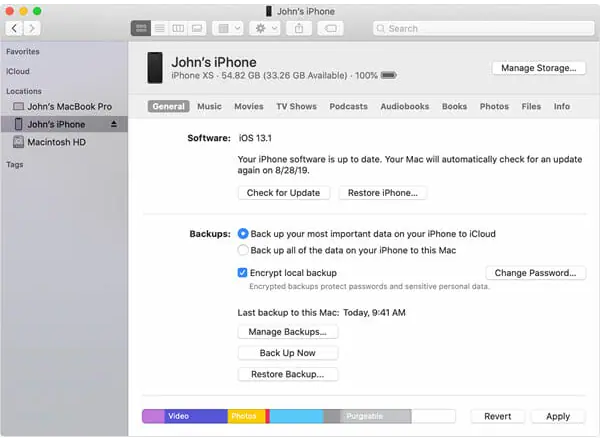Click the Favorites sidebar heading
The height and width of the screenshot is (444, 612).
[x=23, y=52]
